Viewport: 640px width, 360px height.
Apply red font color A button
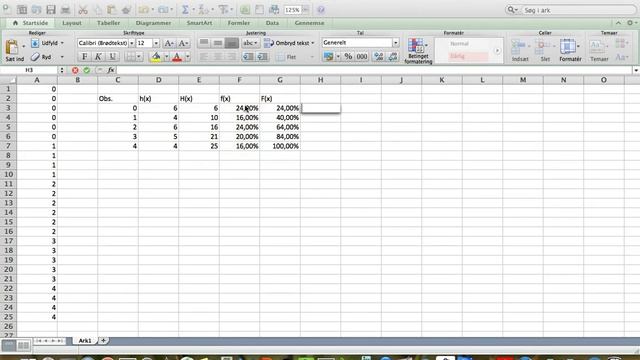[177, 57]
